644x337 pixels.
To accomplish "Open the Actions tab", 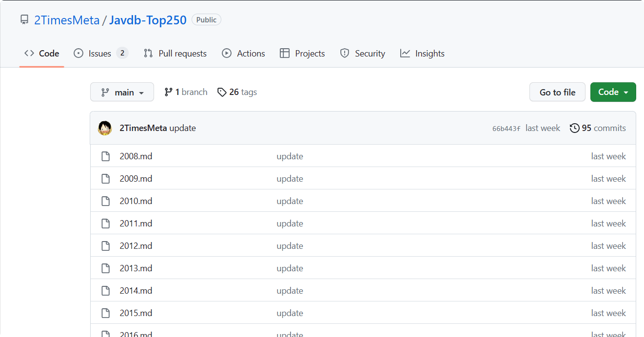I will pos(243,54).
